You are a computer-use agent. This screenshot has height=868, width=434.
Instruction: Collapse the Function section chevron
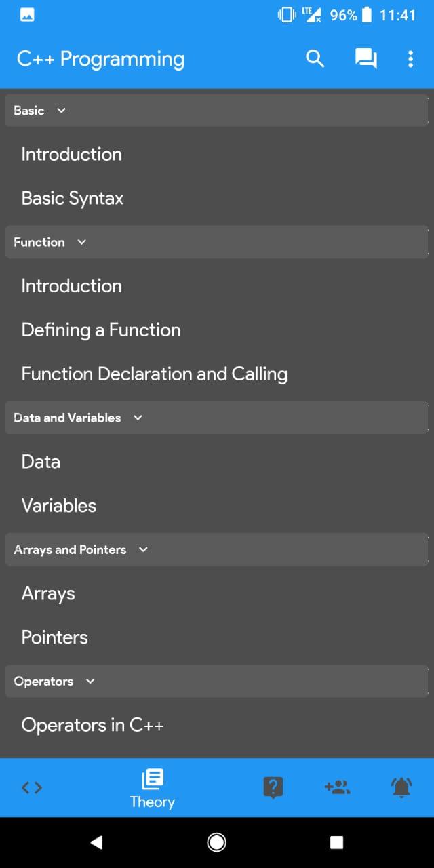(x=82, y=242)
